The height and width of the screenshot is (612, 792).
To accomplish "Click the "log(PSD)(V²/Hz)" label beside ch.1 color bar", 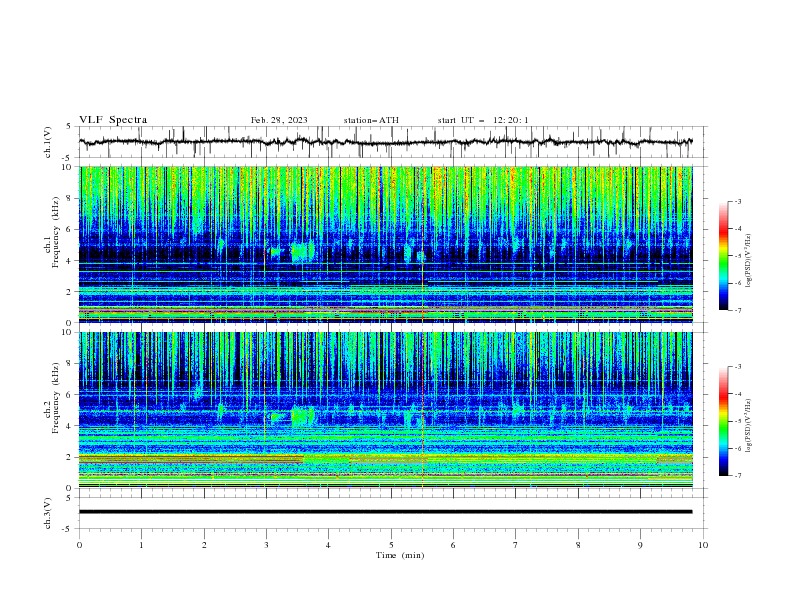I will pos(748,261).
